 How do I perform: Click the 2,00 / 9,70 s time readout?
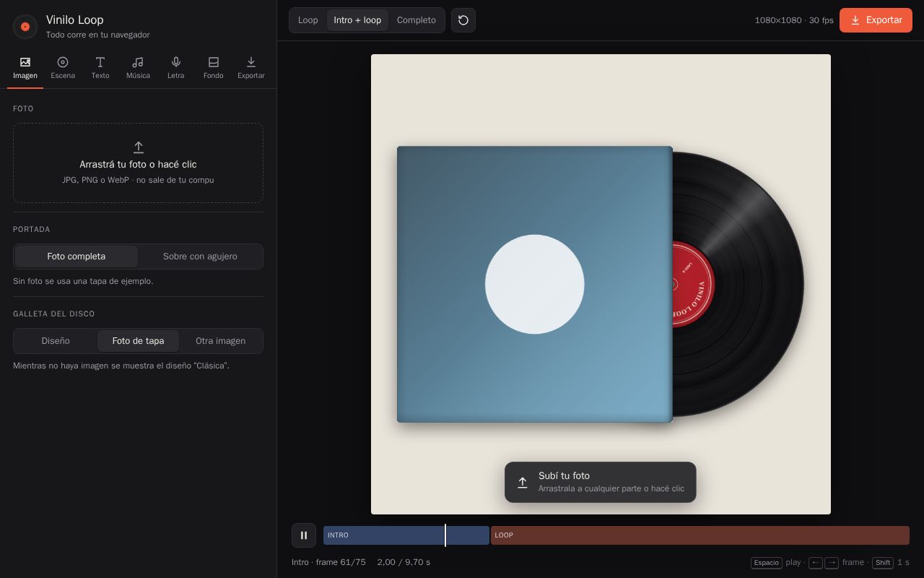[404, 562]
